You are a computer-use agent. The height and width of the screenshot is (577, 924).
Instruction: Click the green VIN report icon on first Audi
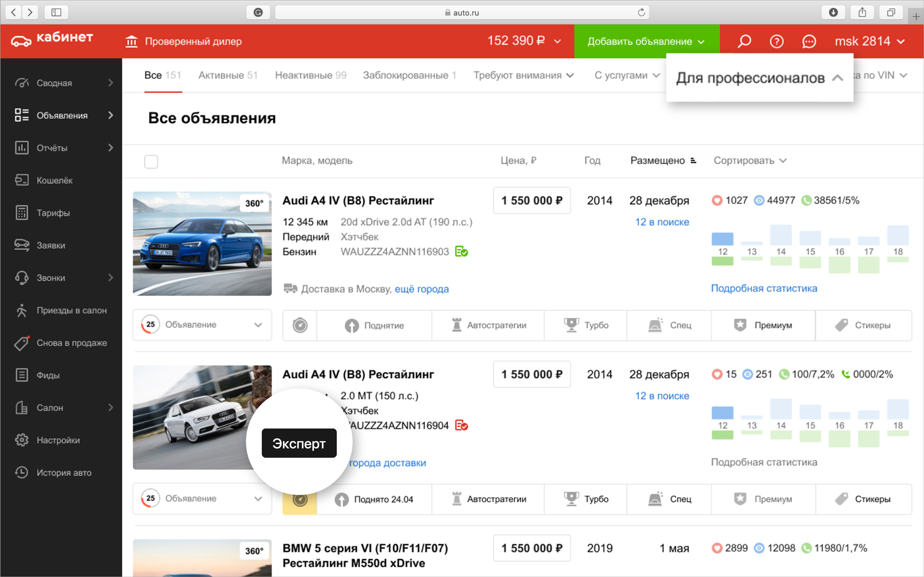coord(461,252)
